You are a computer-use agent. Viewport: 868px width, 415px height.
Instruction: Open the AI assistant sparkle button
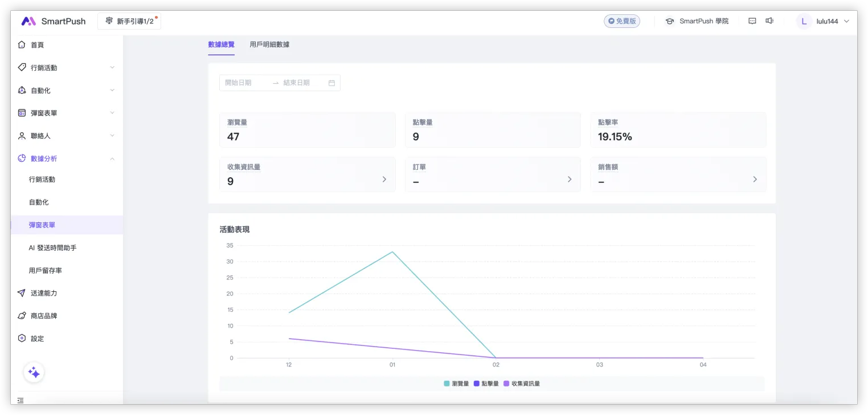(x=34, y=372)
